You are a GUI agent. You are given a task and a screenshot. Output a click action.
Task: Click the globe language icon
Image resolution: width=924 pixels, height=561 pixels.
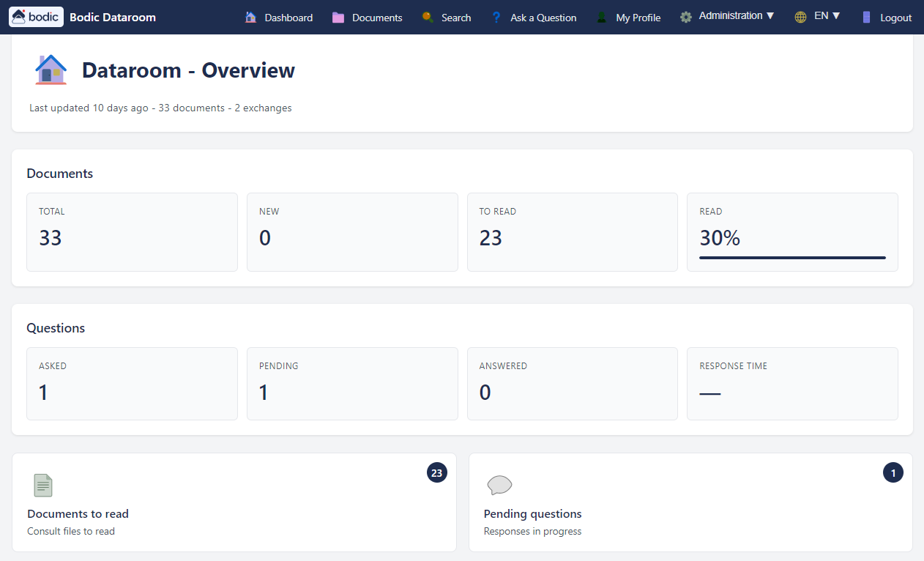[x=800, y=18]
